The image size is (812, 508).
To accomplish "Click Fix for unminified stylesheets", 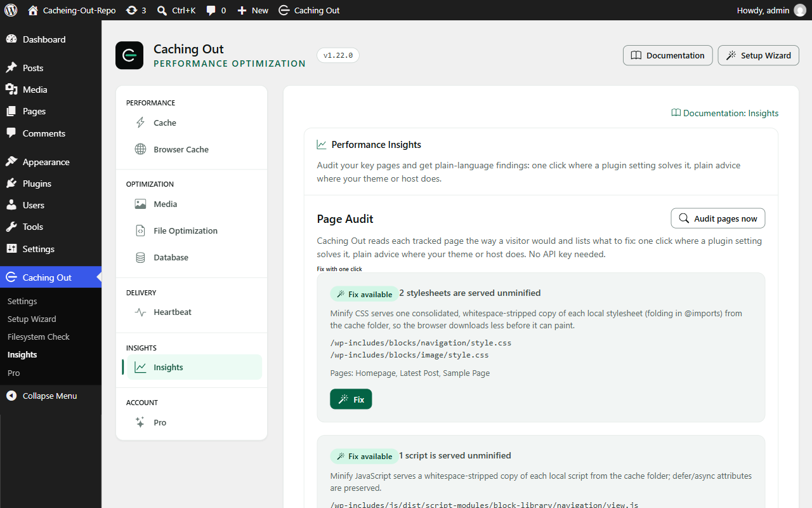I will point(351,399).
